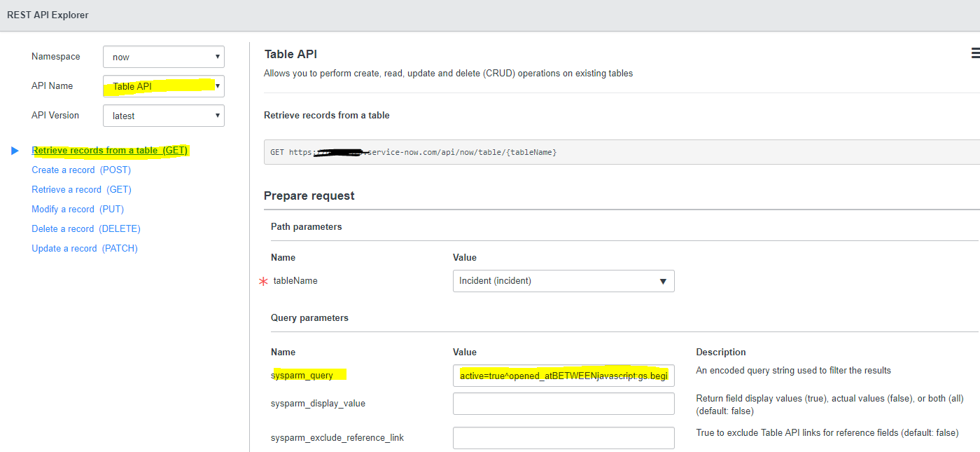The image size is (980, 452).
Task: Select Retrieve a record (GET) method
Action: tap(81, 190)
